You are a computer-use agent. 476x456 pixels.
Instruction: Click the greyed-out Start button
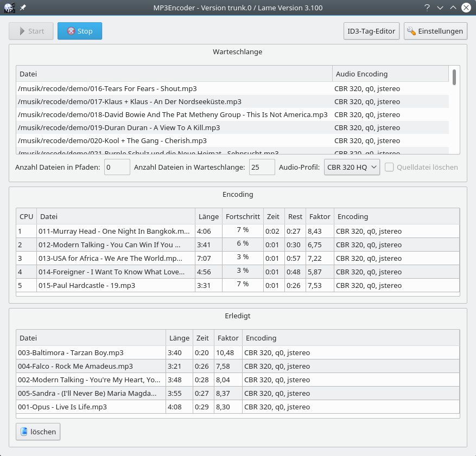31,31
